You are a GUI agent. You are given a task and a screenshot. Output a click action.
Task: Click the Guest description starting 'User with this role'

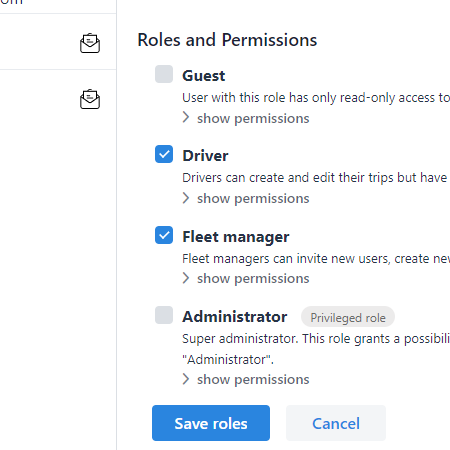coord(316,98)
